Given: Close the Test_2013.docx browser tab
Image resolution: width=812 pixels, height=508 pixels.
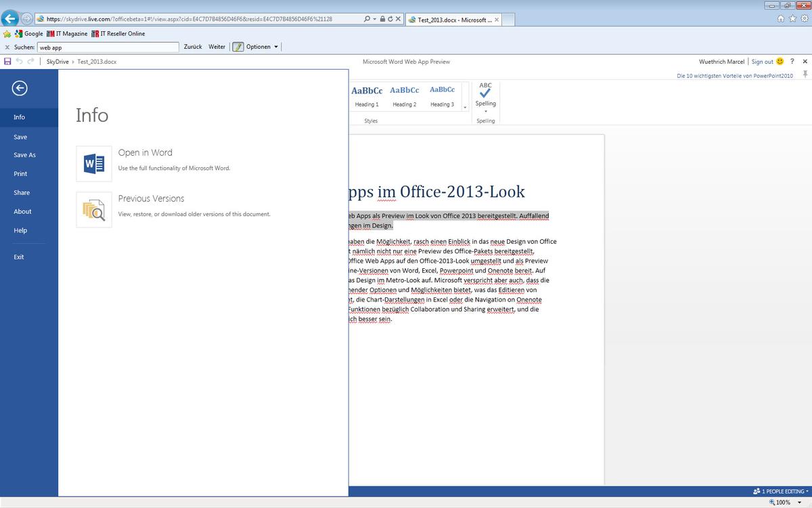Looking at the screenshot, I should coord(497,20).
